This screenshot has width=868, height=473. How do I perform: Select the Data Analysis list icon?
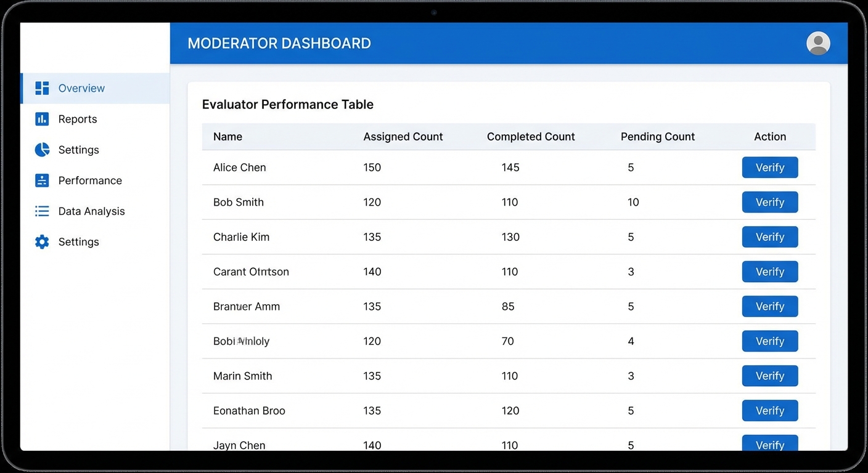tap(41, 211)
